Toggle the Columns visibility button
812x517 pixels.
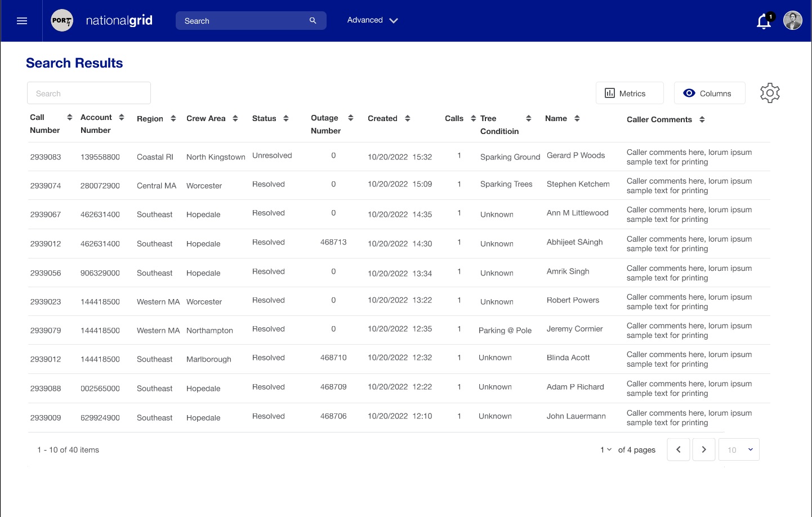tap(709, 93)
